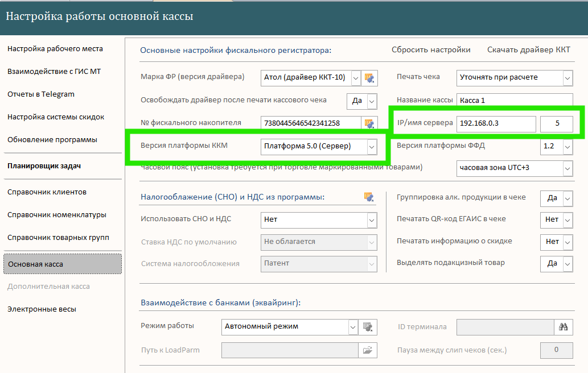Open Марка ФР driver dropdown

click(356, 78)
